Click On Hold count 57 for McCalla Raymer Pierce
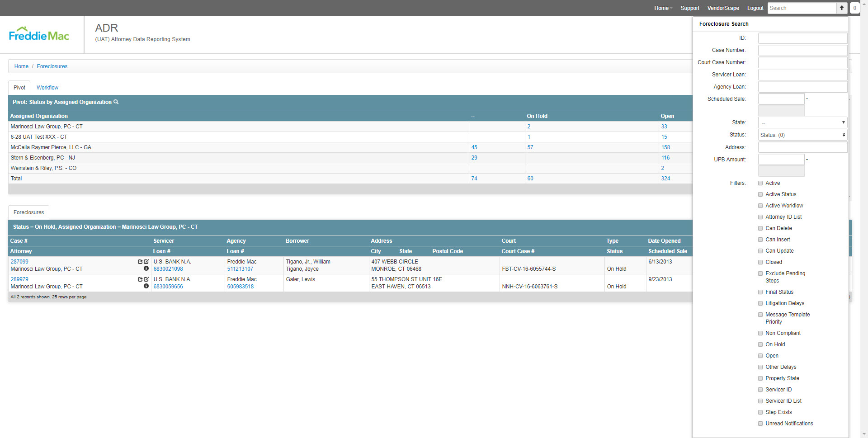 click(530, 147)
